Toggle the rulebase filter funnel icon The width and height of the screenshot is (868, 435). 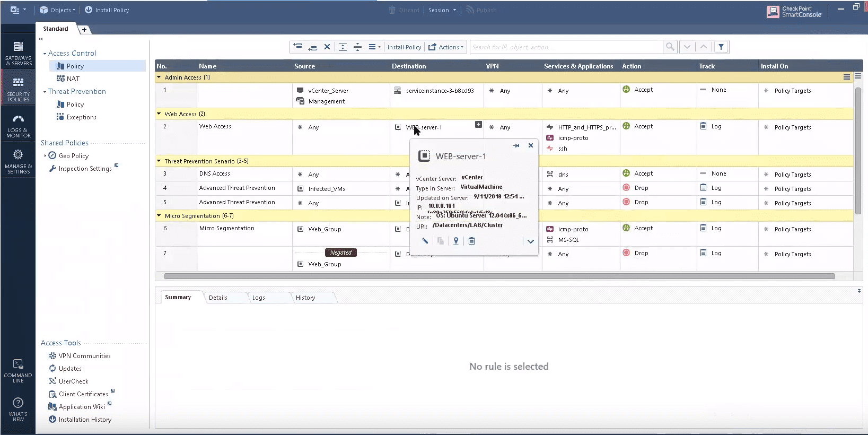[721, 47]
